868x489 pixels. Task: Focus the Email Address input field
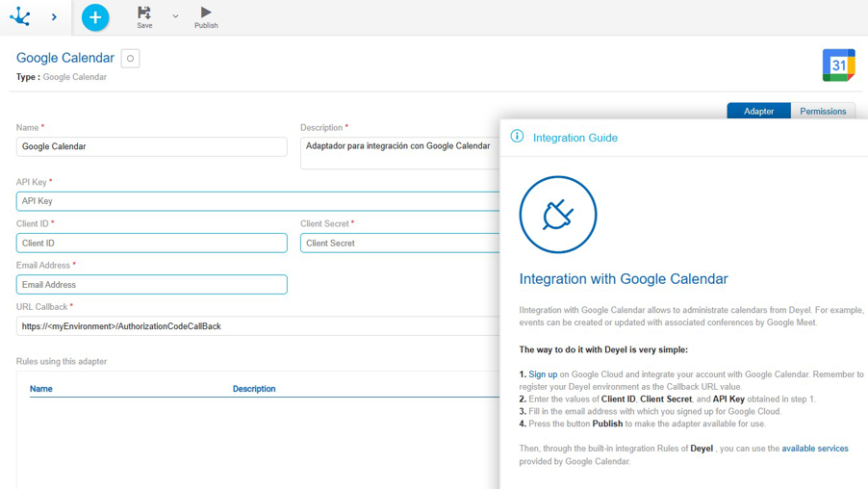coord(152,285)
